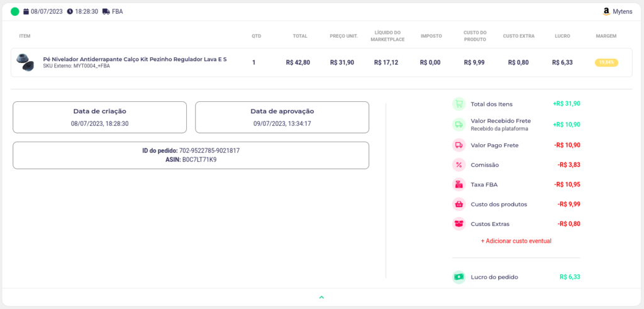The height and width of the screenshot is (309, 644).
Task: Click the pink truck icon for Valor Pago Frete
Action: [x=458, y=145]
